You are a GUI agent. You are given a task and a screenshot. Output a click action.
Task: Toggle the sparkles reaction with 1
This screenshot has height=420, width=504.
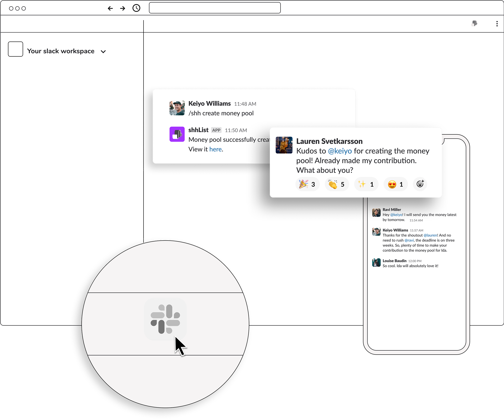pyautogui.click(x=366, y=184)
